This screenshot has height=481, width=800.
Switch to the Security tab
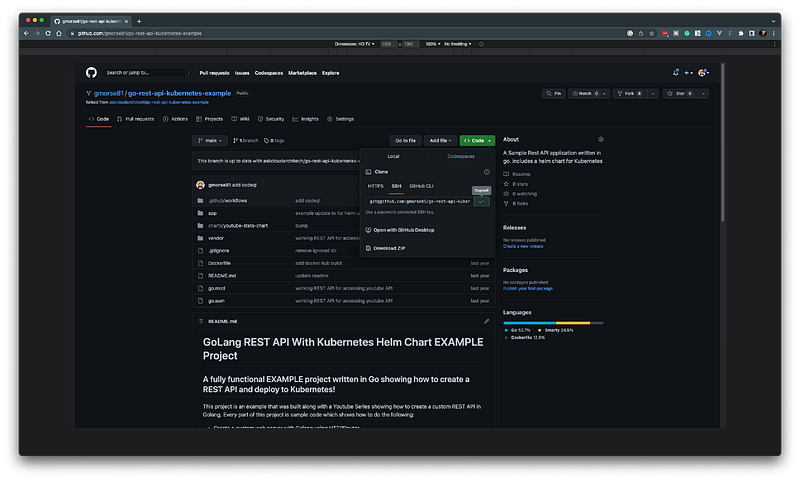pos(270,119)
